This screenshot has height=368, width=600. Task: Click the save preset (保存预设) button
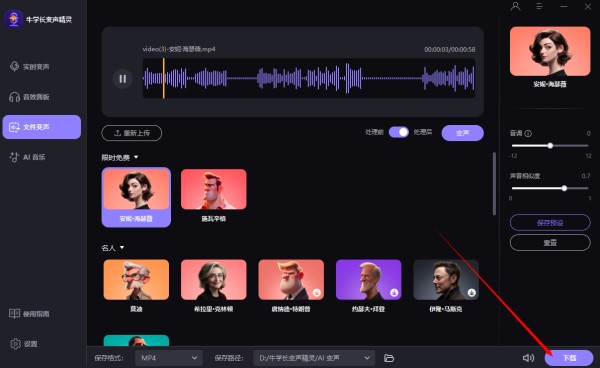coord(550,223)
